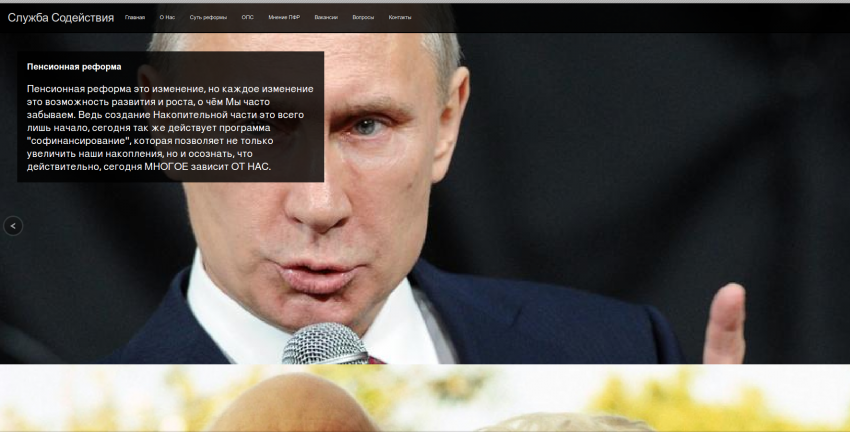
Task: Select the ОПС navigation link
Action: click(248, 18)
